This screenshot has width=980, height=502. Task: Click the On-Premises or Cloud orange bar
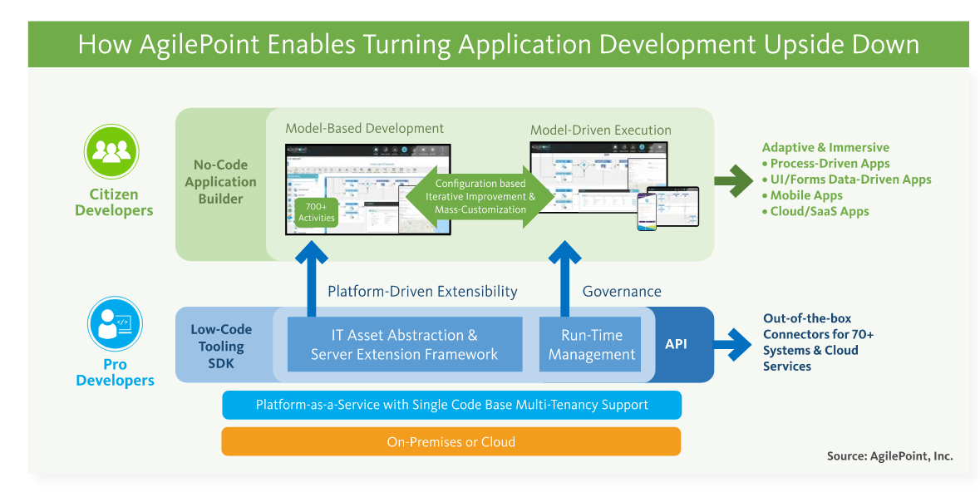point(451,441)
